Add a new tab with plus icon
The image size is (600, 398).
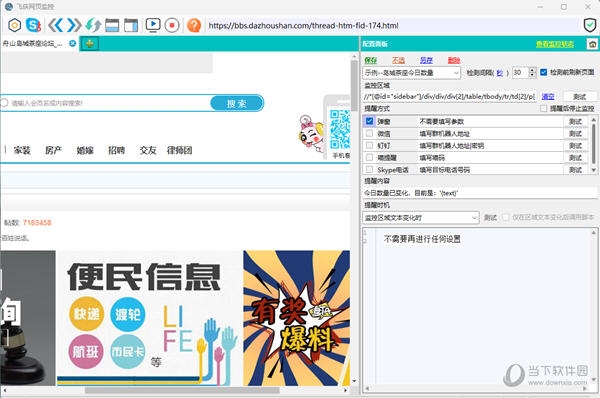[x=90, y=44]
